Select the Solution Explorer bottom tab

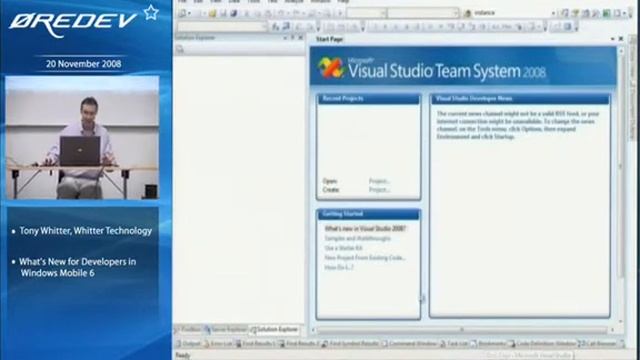pyautogui.click(x=274, y=329)
